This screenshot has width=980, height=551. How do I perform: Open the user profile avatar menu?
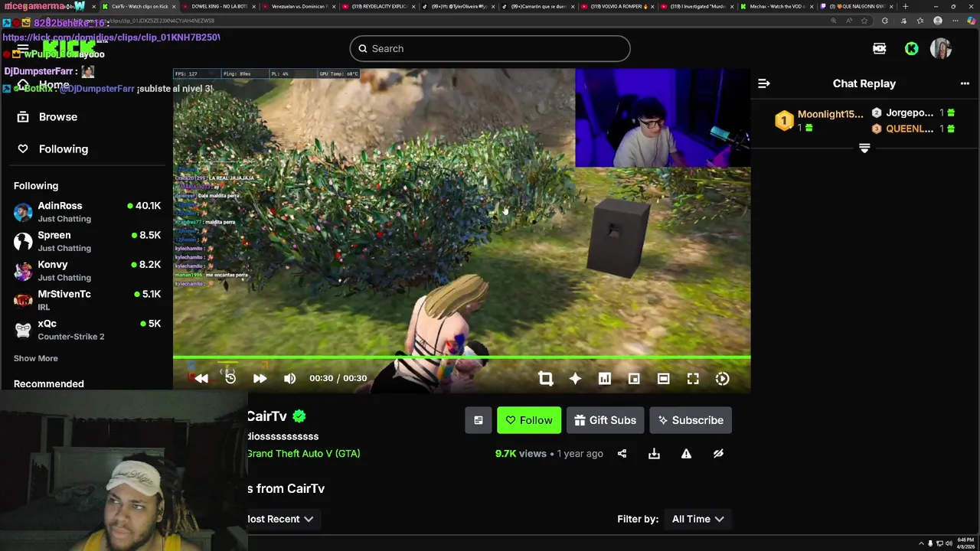point(941,48)
